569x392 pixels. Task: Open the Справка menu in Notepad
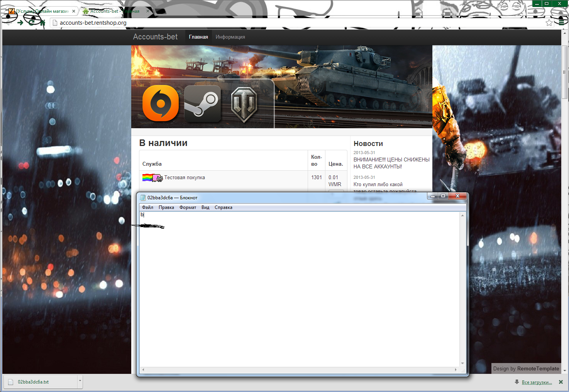tap(224, 207)
